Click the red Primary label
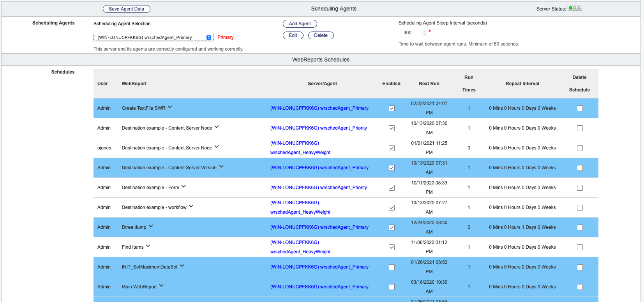Screen dimensions: 644x302 pyautogui.click(x=226, y=37)
